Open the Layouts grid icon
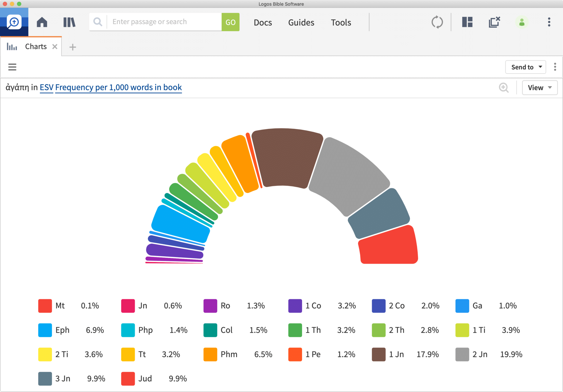The image size is (563, 392). click(467, 22)
